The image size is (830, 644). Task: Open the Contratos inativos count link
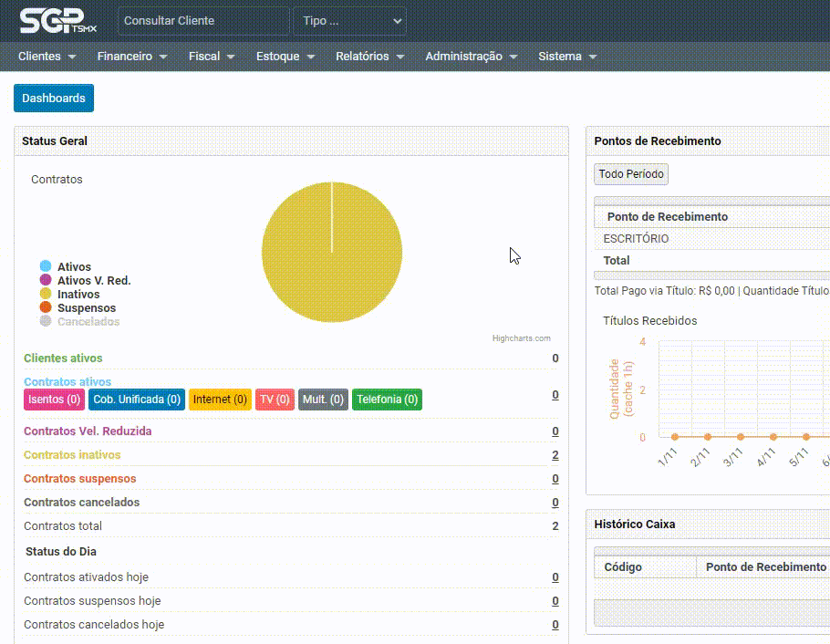click(x=555, y=455)
